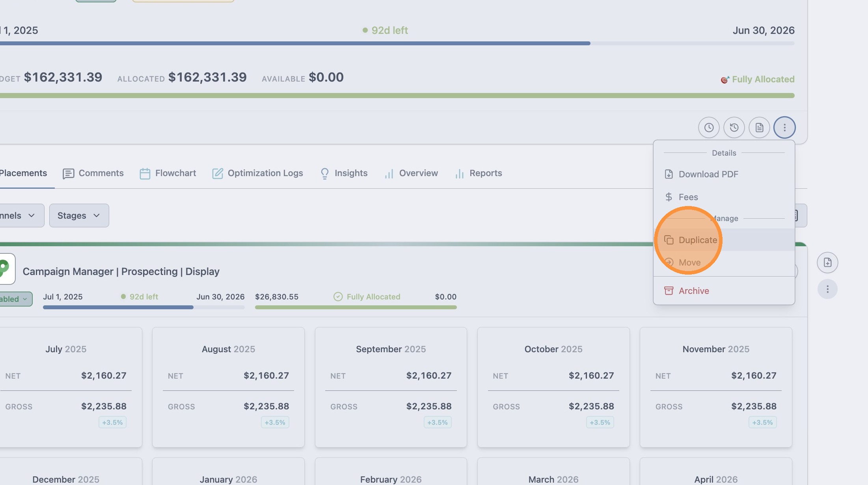The image size is (868, 485).
Task: Click the Reports bar chart icon
Action: [x=460, y=174]
